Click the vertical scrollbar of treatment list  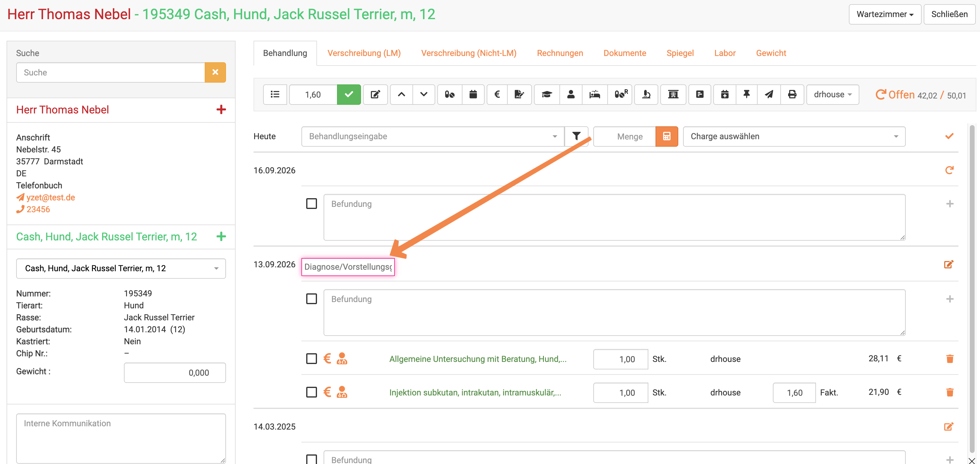coord(972,289)
